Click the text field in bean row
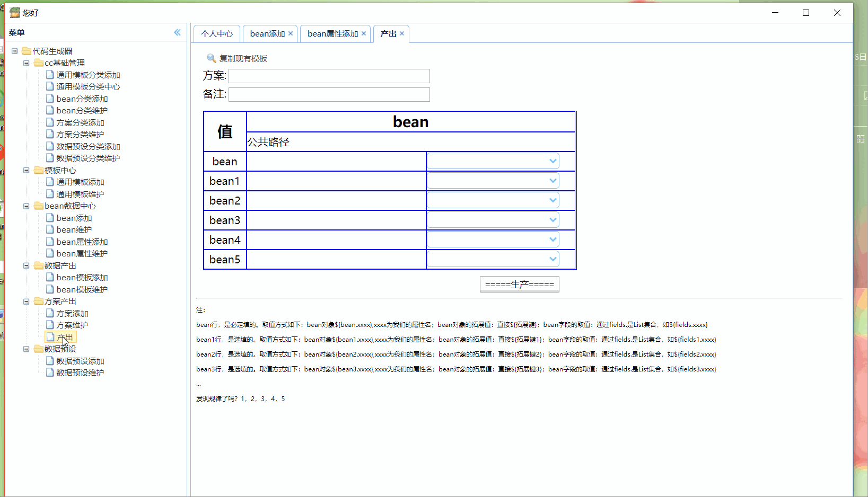Image resolution: width=868 pixels, height=497 pixels. pos(336,161)
